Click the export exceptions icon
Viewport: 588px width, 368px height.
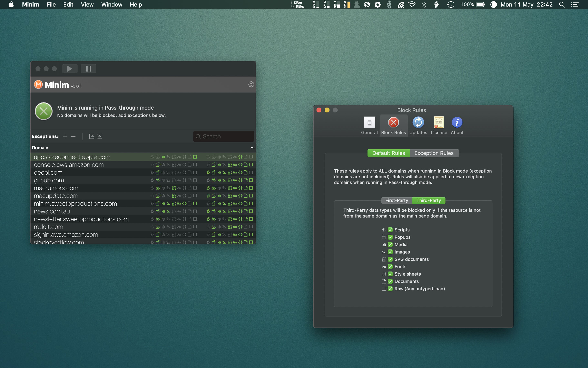click(x=92, y=136)
